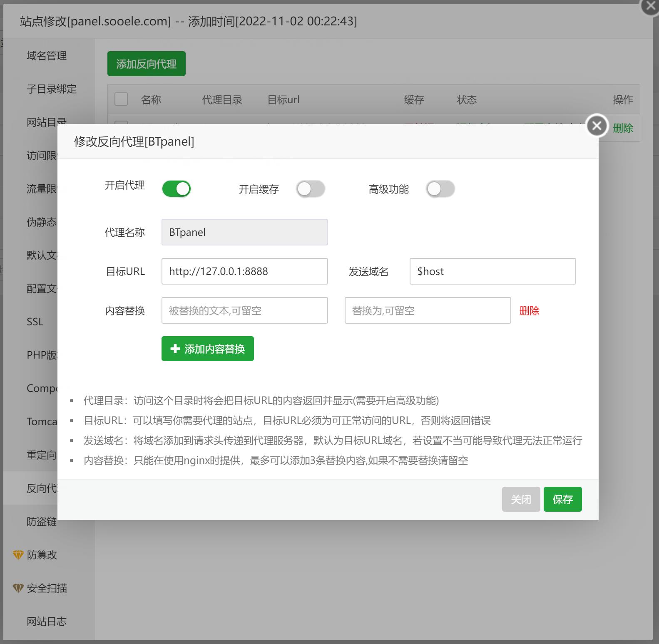This screenshot has width=659, height=644.
Task: Close the 修改反向代理 dialog with X icon
Action: coord(597,125)
